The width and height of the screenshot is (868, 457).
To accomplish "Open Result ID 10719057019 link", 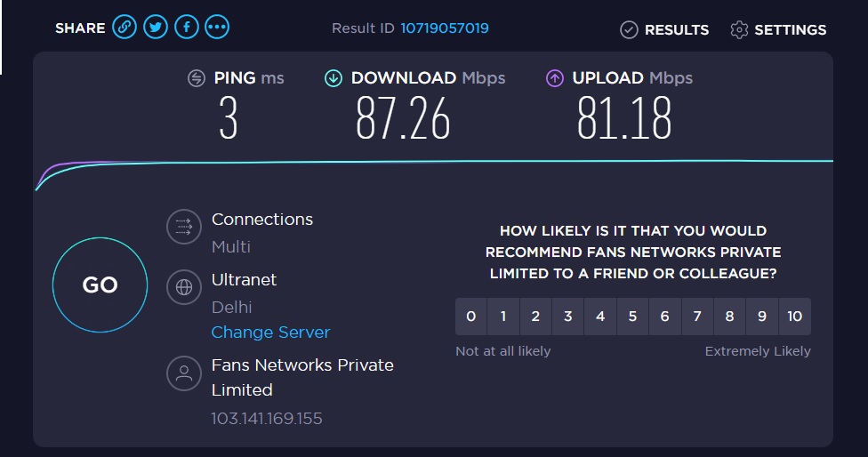I will tap(444, 28).
